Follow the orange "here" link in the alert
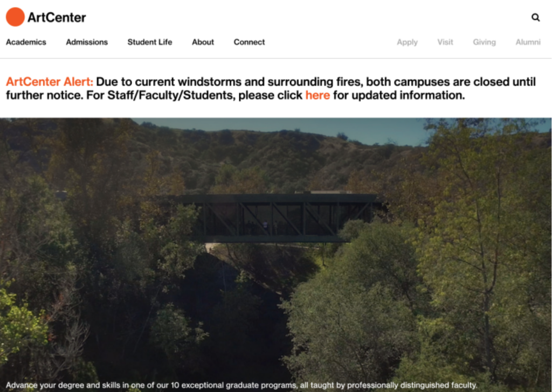The width and height of the screenshot is (552, 392). (x=318, y=95)
